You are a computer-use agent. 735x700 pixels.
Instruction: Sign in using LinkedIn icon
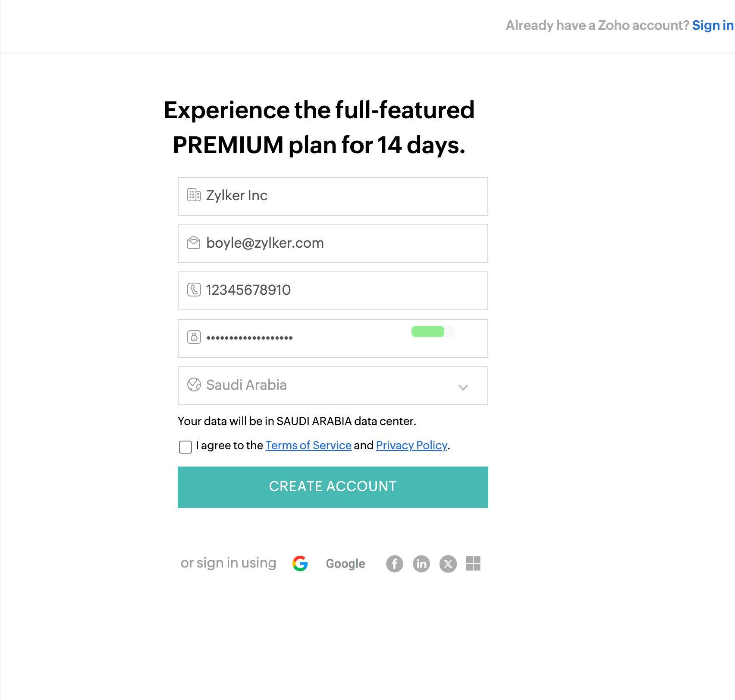tap(421, 564)
